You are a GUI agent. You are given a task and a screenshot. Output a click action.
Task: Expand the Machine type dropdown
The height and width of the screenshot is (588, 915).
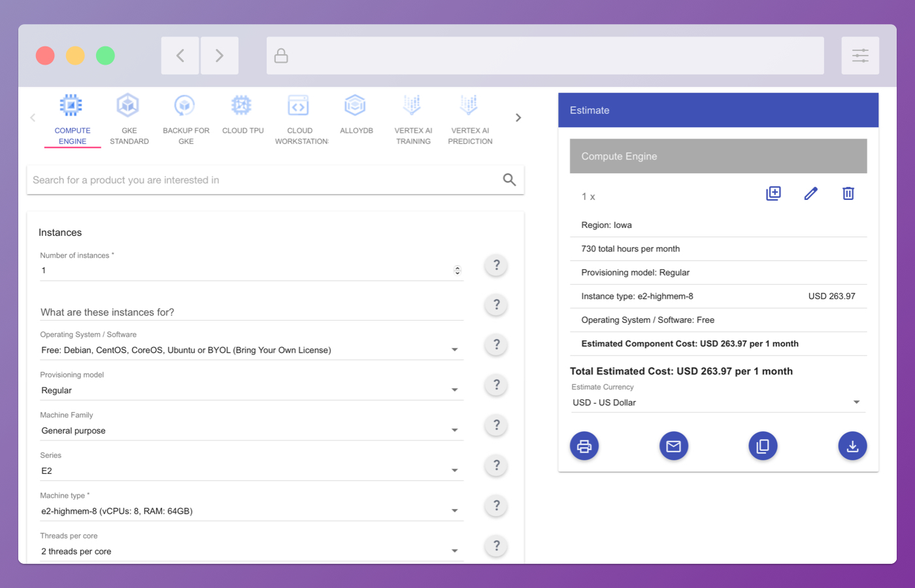point(252,512)
